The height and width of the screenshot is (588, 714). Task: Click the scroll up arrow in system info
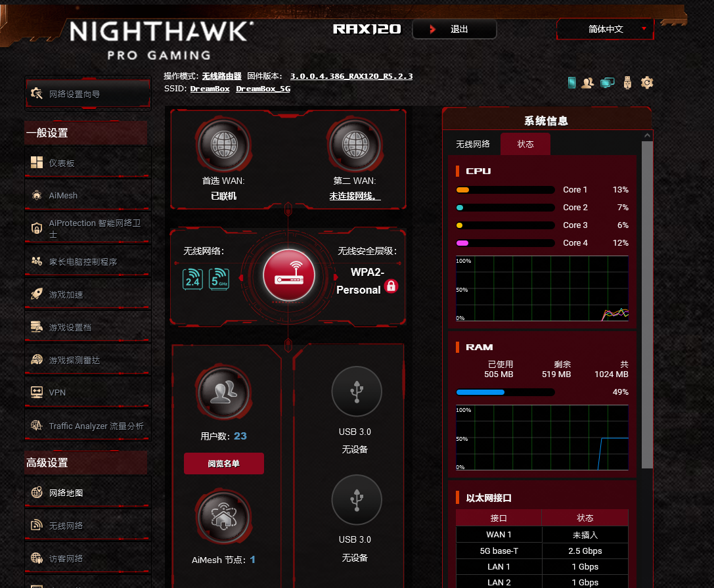click(x=647, y=135)
